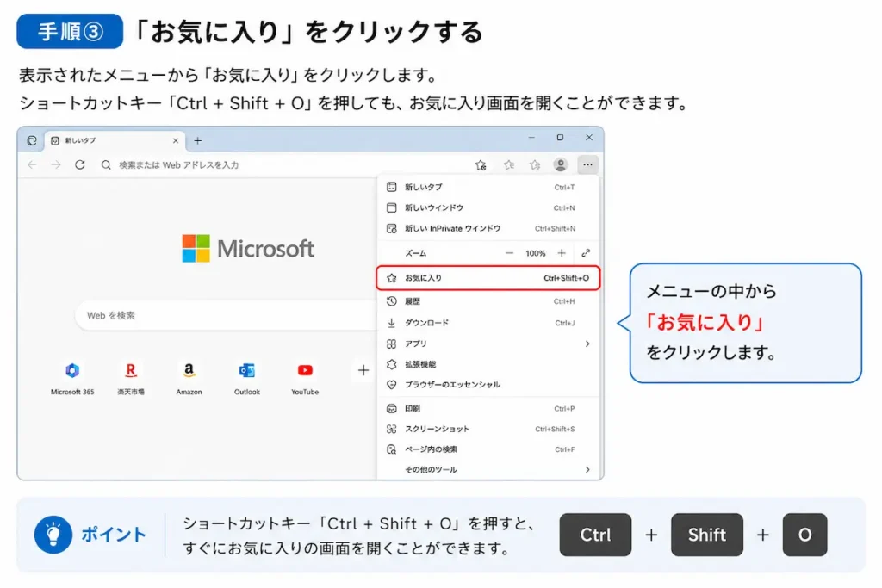Click the three-dot settings menu button
882x588 pixels.
(x=587, y=164)
